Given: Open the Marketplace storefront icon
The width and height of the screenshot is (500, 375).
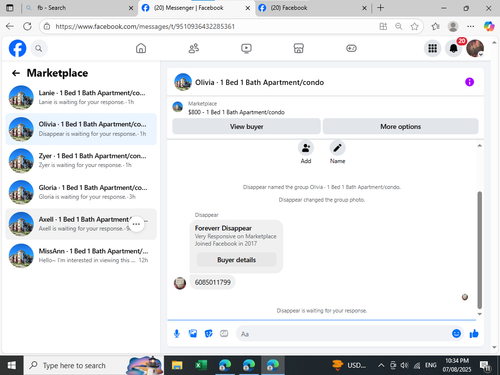Looking at the screenshot, I should tap(299, 48).
